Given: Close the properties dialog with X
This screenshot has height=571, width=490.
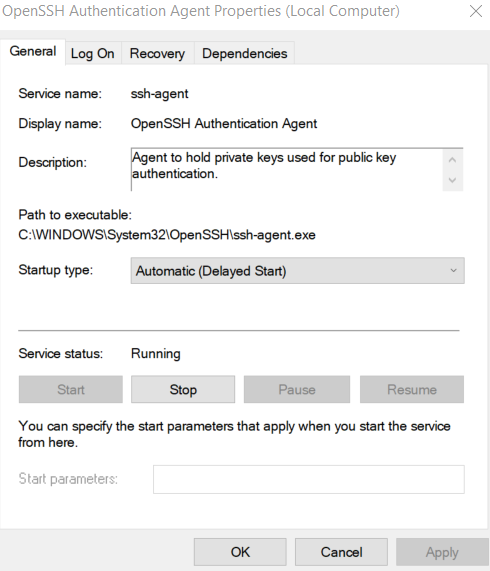Looking at the screenshot, I should (x=476, y=11).
